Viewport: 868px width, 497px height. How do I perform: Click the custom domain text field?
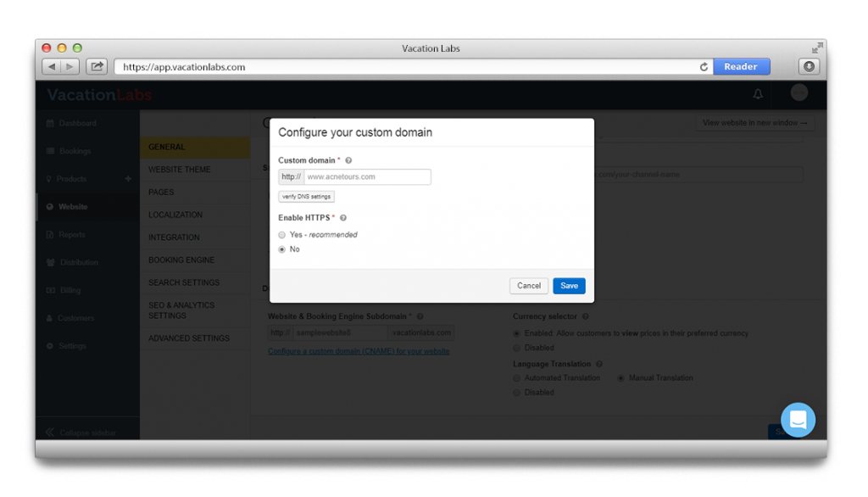(367, 177)
